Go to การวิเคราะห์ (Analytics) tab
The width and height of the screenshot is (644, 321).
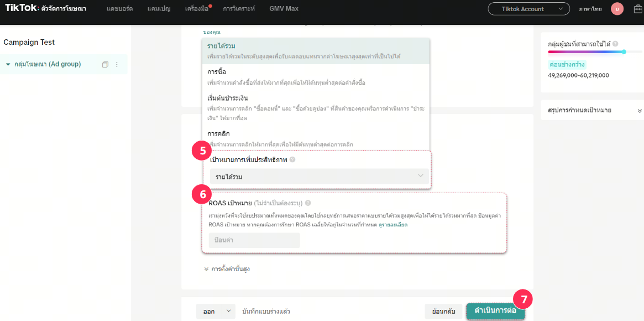pos(239,9)
